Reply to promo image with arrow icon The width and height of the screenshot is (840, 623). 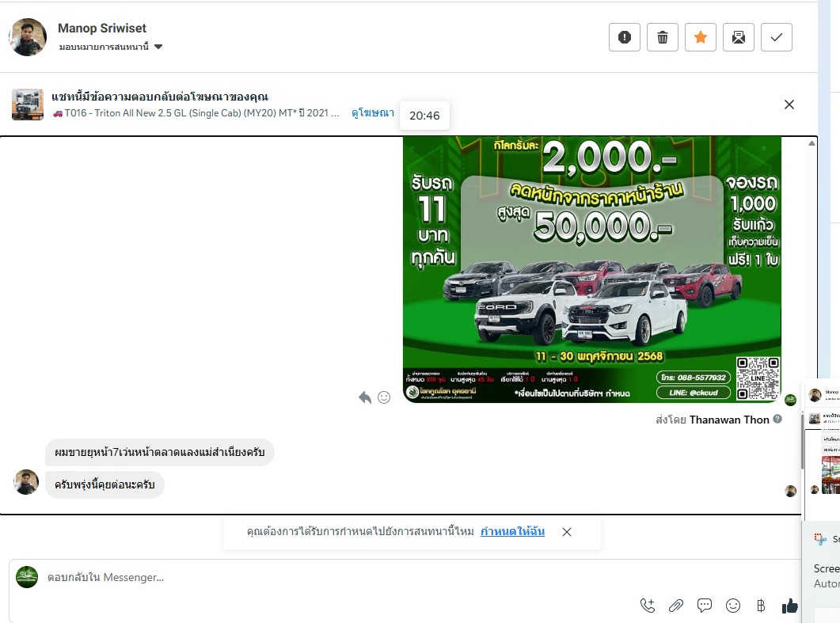coord(365,397)
